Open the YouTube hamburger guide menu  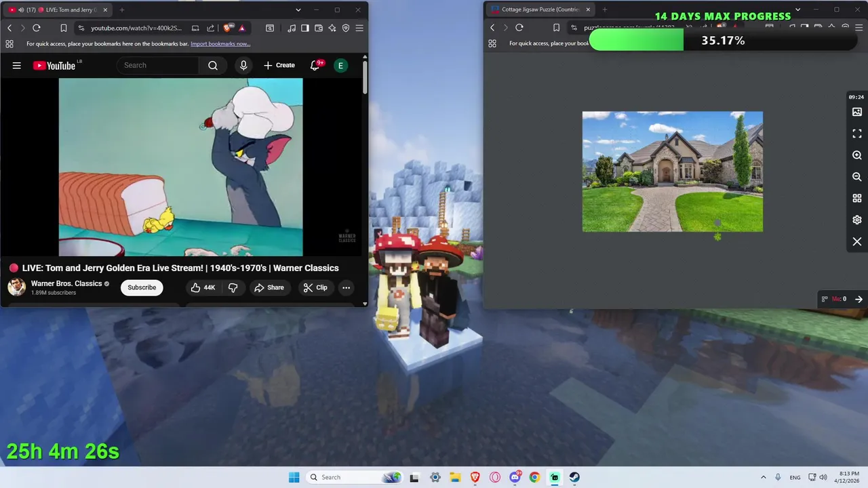(17, 65)
